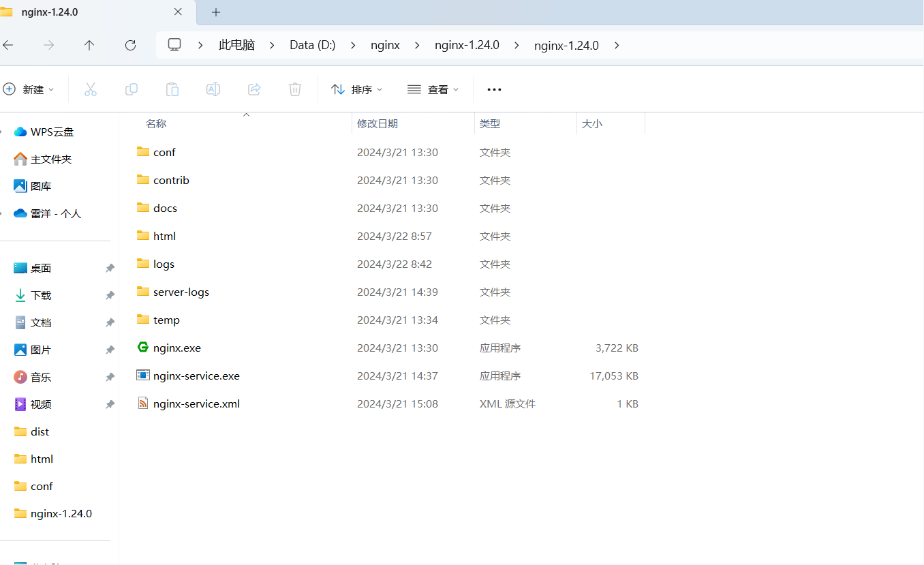924x565 pixels.
Task: Open 下载 in the quick access sidebar
Action: coord(41,295)
